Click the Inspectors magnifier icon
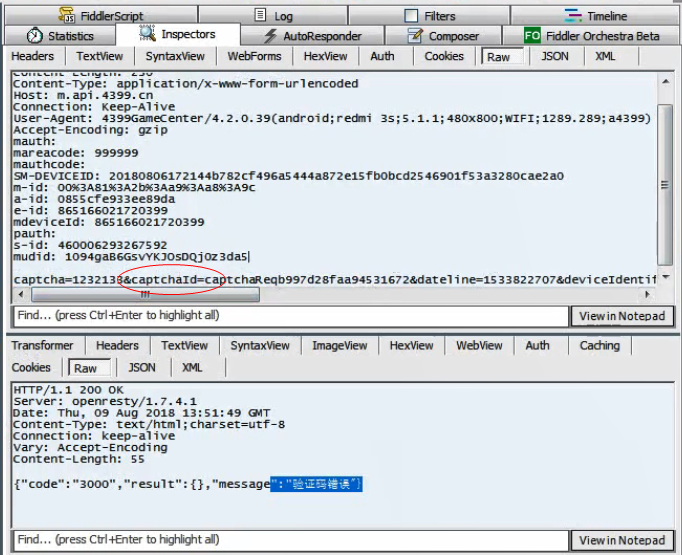This screenshot has width=682, height=555. point(147,33)
